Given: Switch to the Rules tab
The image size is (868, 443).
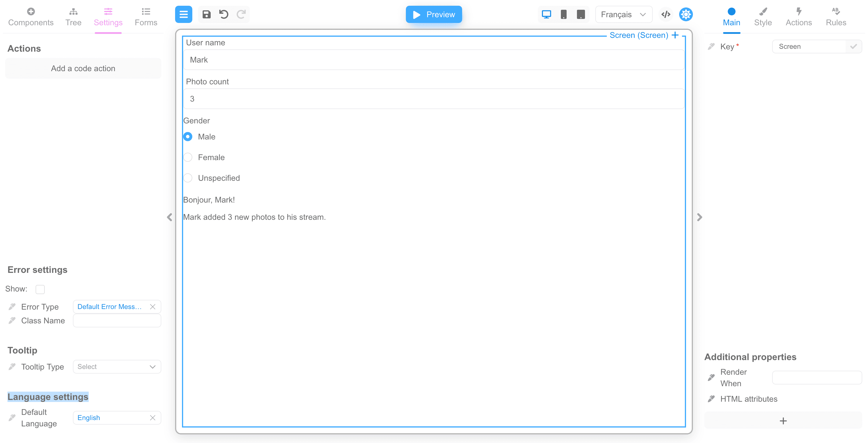Looking at the screenshot, I should (836, 17).
